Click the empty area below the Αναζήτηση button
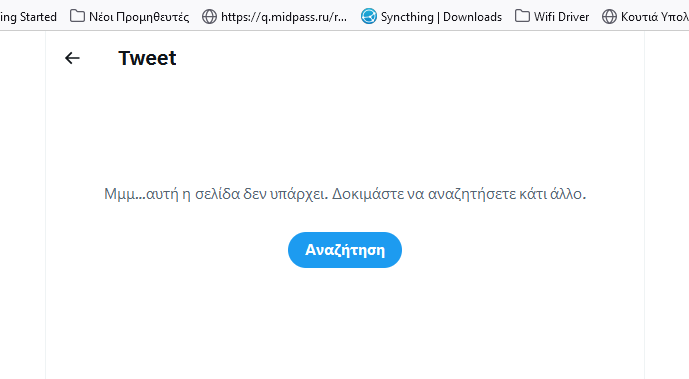689x379 pixels. 345,325
